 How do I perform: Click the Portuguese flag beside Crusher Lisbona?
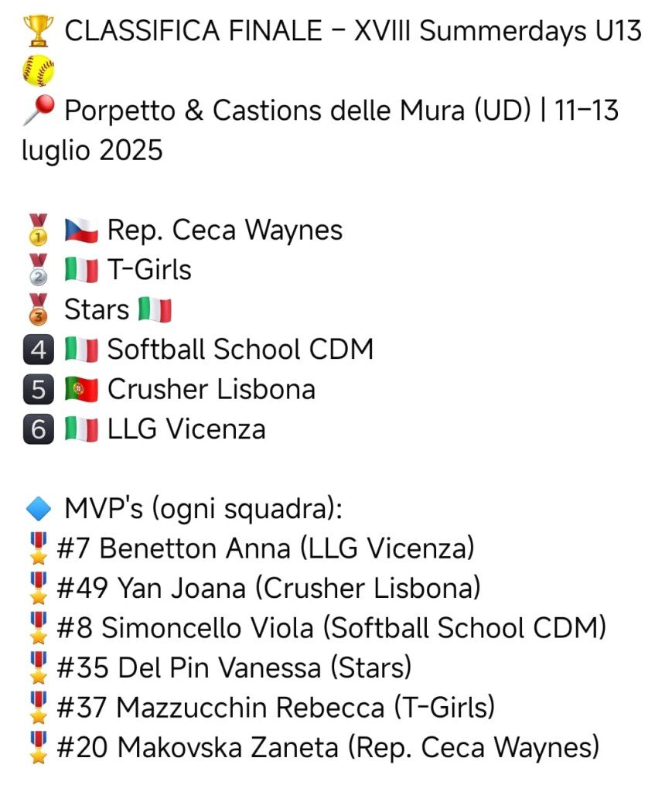coord(81,389)
